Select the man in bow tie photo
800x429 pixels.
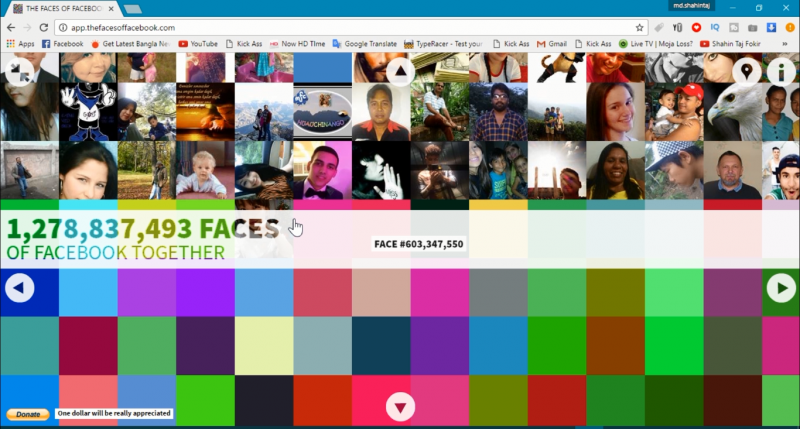[322, 170]
